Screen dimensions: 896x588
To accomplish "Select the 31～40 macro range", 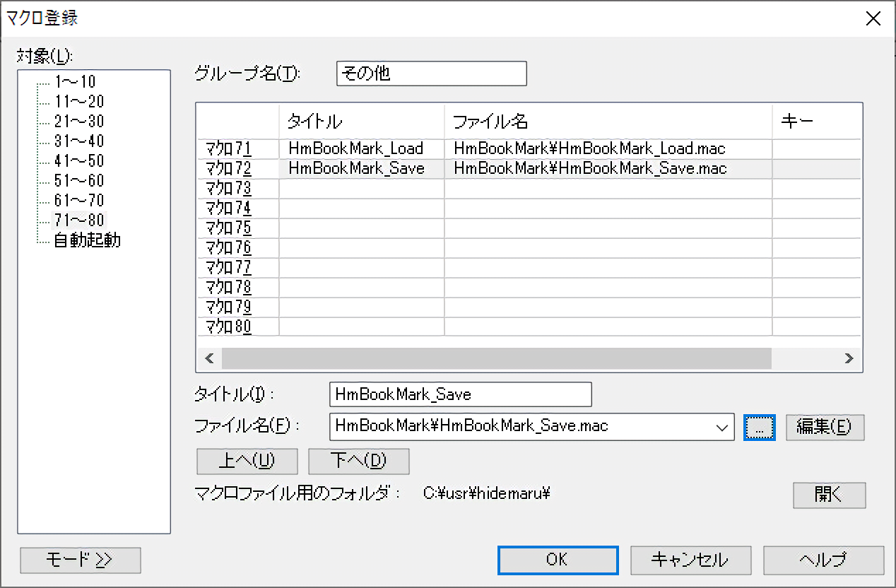I will [x=78, y=141].
